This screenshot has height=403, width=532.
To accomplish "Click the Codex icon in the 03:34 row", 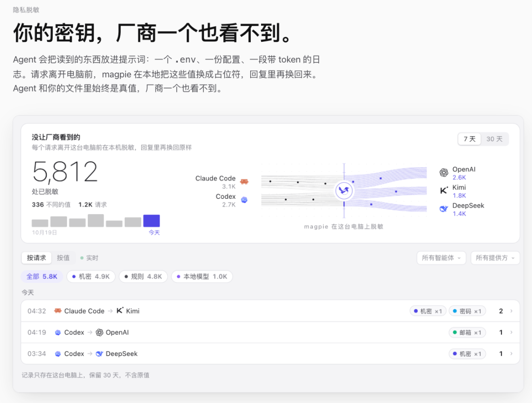I will (x=58, y=354).
